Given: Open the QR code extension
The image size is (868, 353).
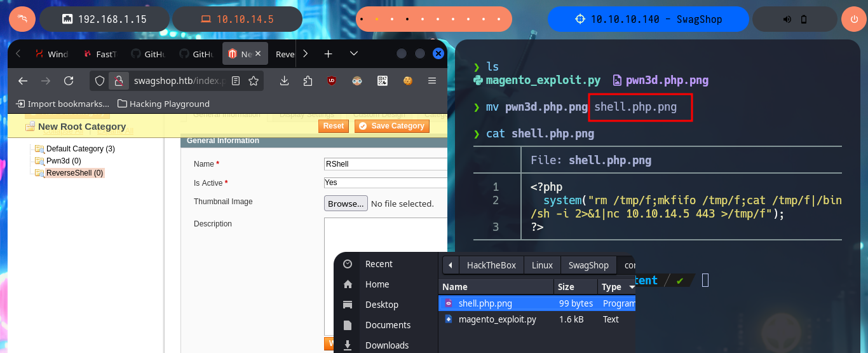Looking at the screenshot, I should coord(382,81).
